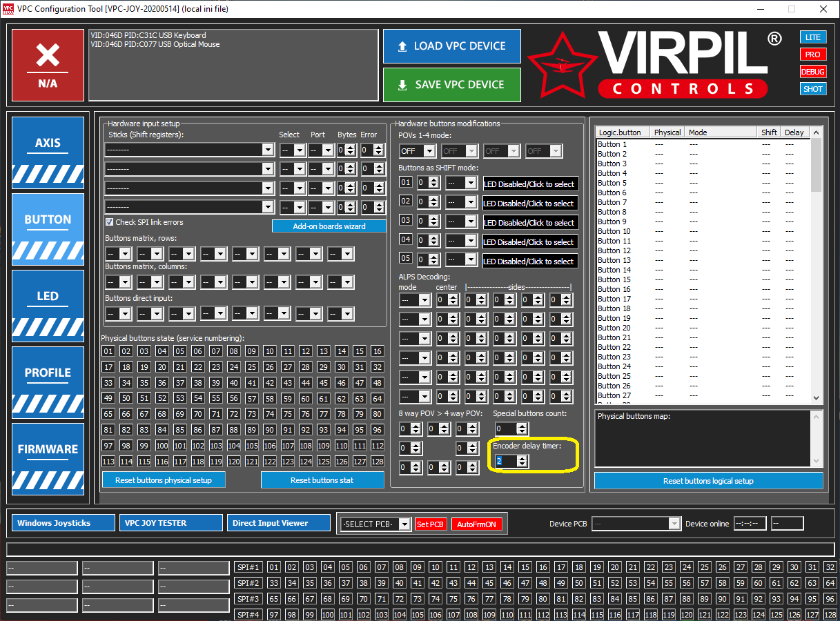The height and width of the screenshot is (621, 840).
Task: Toggle Check SPI link errors checkbox
Action: pos(109,222)
